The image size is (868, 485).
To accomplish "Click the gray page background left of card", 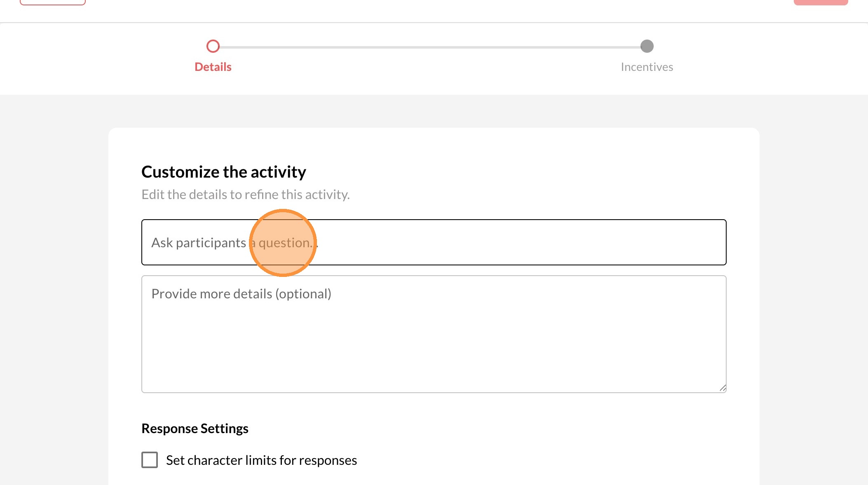I will click(54, 288).
